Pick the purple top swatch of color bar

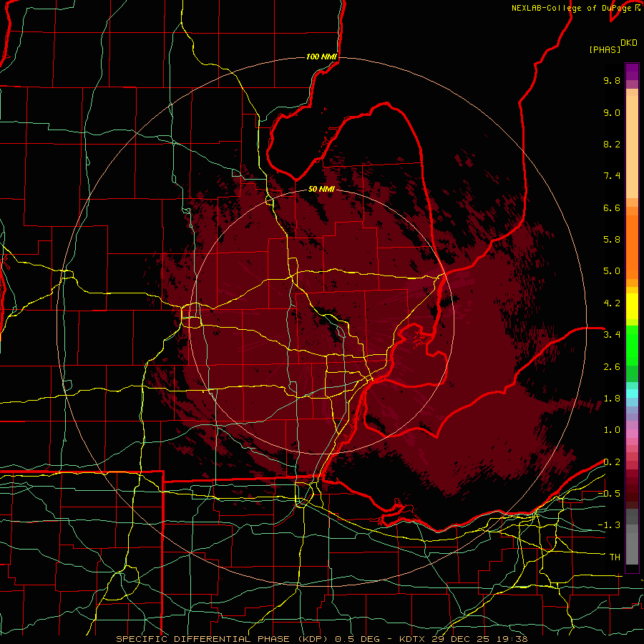coord(632,72)
